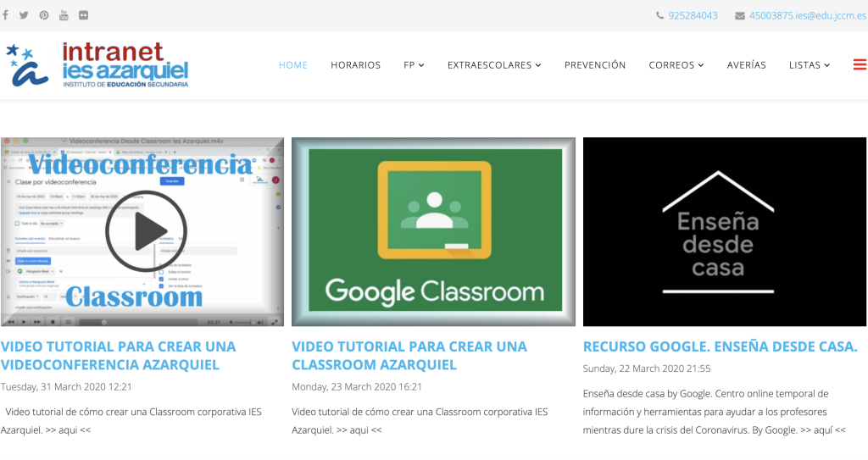Screen dimensions: 868x460
Task: Open the AVERÍAS menu item
Action: tap(746, 64)
